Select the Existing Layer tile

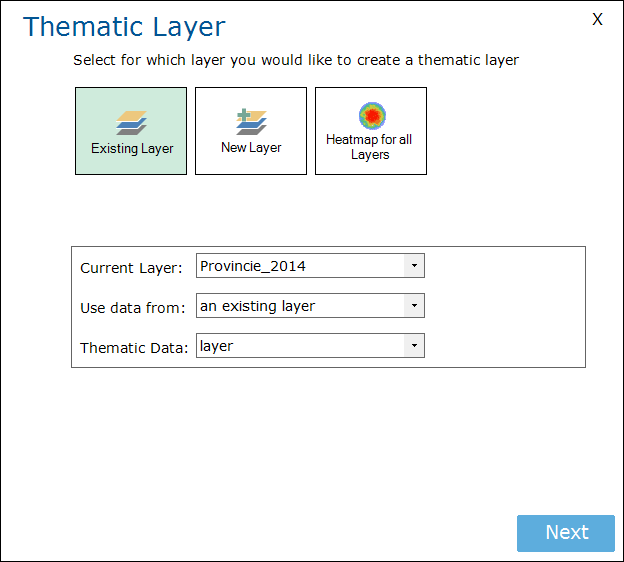point(131,131)
